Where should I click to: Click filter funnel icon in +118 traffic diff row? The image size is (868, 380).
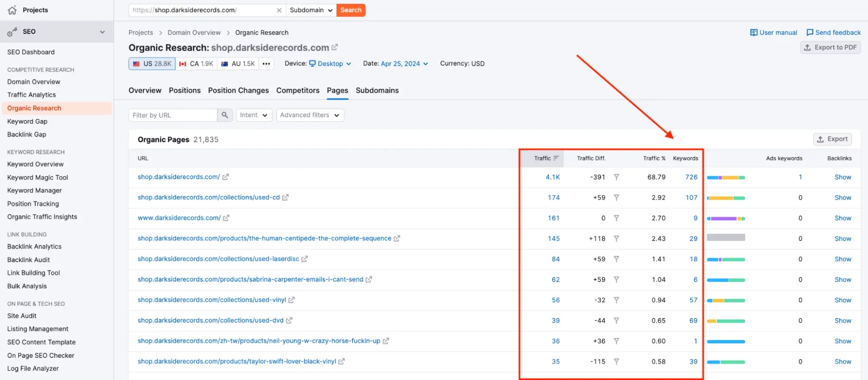616,239
